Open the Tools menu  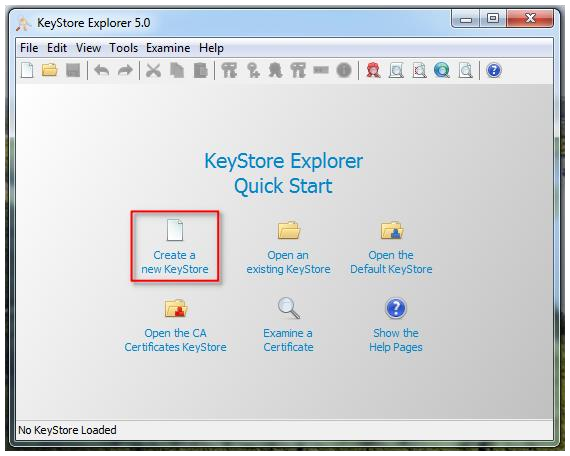pyautogui.click(x=124, y=48)
